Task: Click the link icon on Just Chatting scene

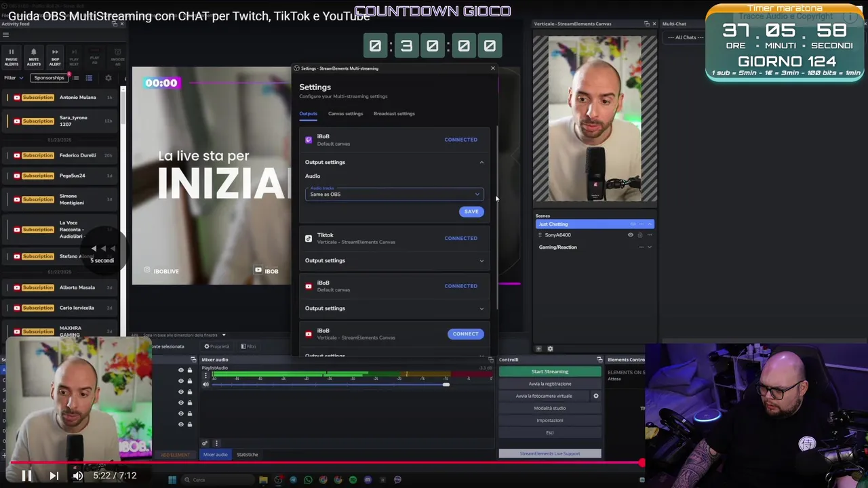Action: (633, 224)
